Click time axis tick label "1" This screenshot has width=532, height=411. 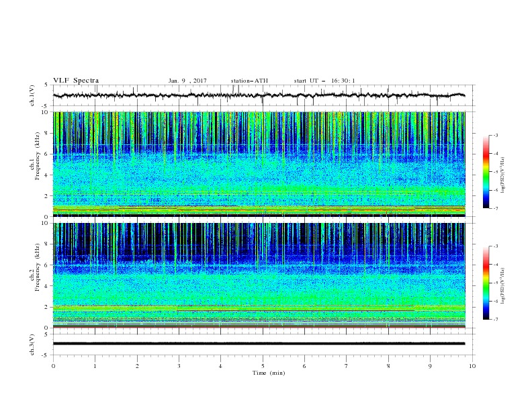(95, 366)
